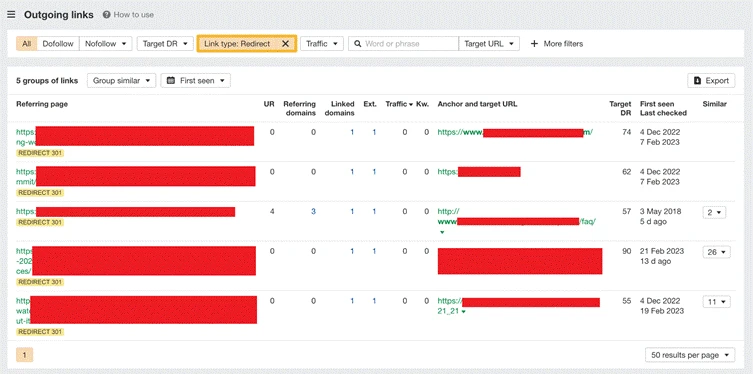The height and width of the screenshot is (374, 753).
Task: Open the Target DR dropdown
Action: tap(165, 44)
